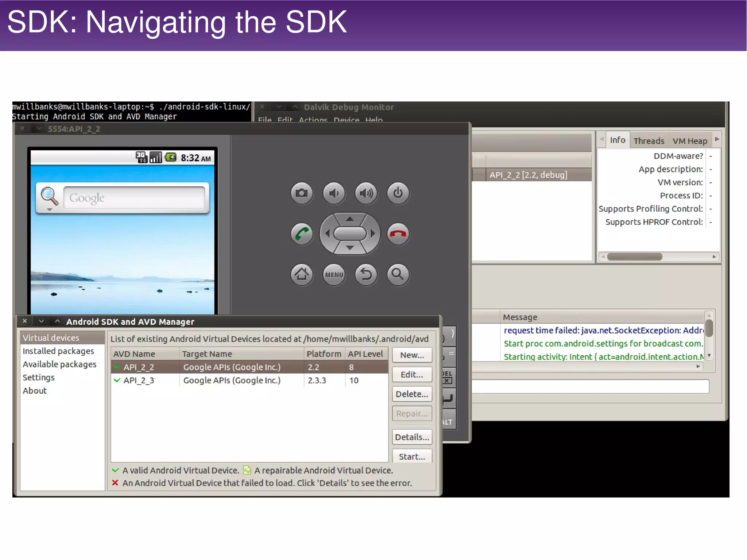Maximize the AVD Manager window with up chevron
Image resolution: width=747 pixels, height=560 pixels.
pyautogui.click(x=57, y=321)
